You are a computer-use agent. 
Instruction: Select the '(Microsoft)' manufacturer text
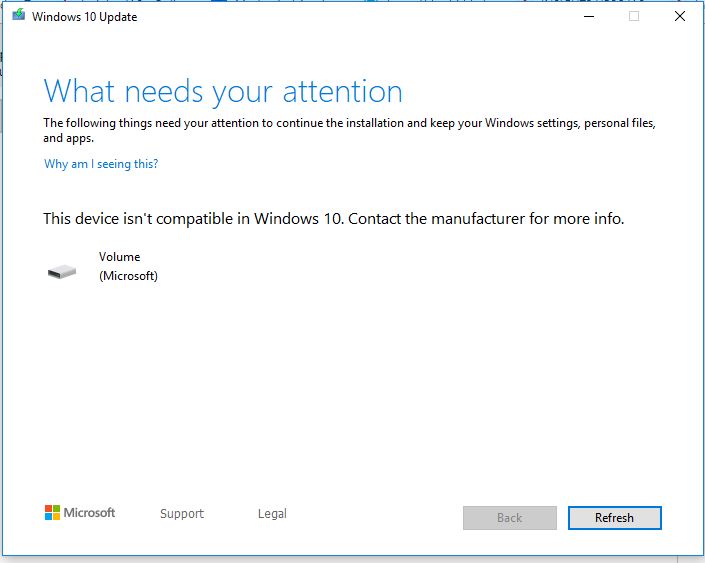[129, 276]
